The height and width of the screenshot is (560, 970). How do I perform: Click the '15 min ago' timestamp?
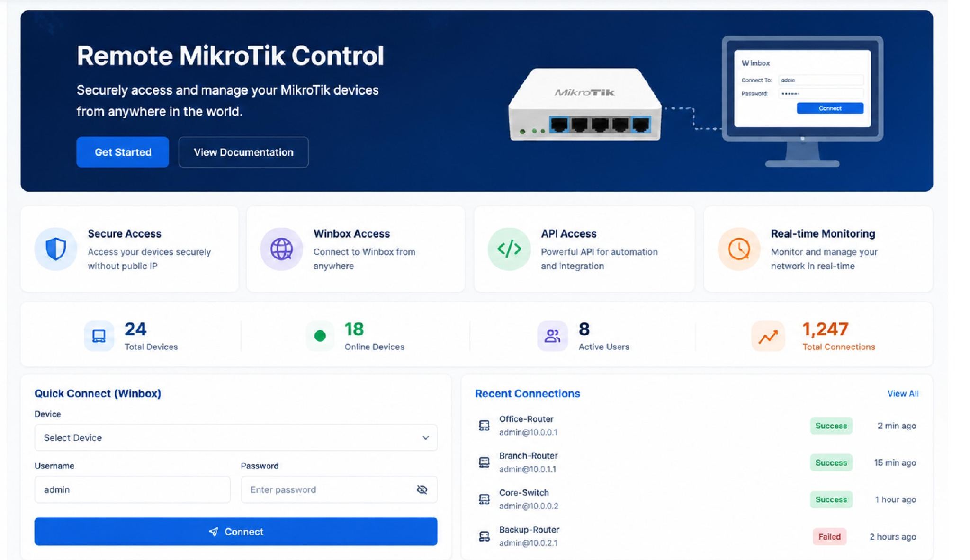click(x=895, y=462)
